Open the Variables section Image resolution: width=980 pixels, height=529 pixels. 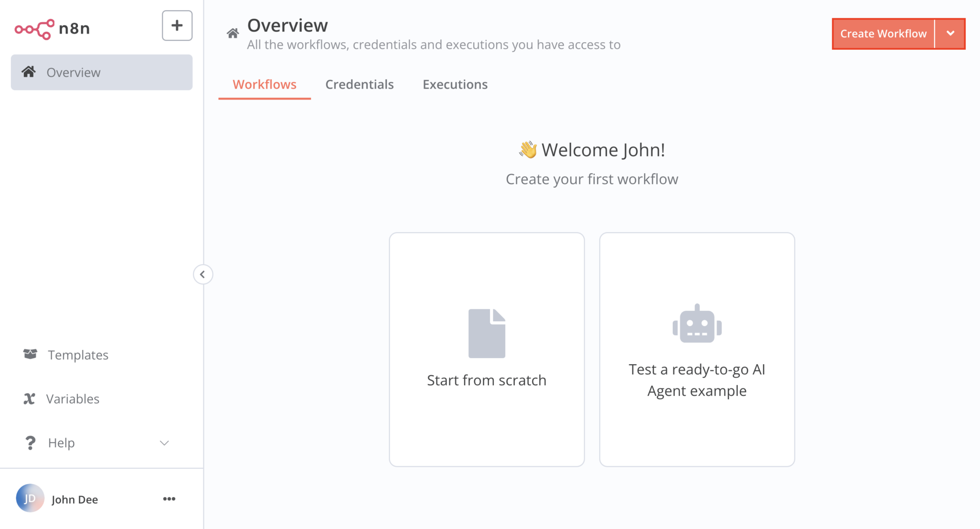click(x=72, y=398)
